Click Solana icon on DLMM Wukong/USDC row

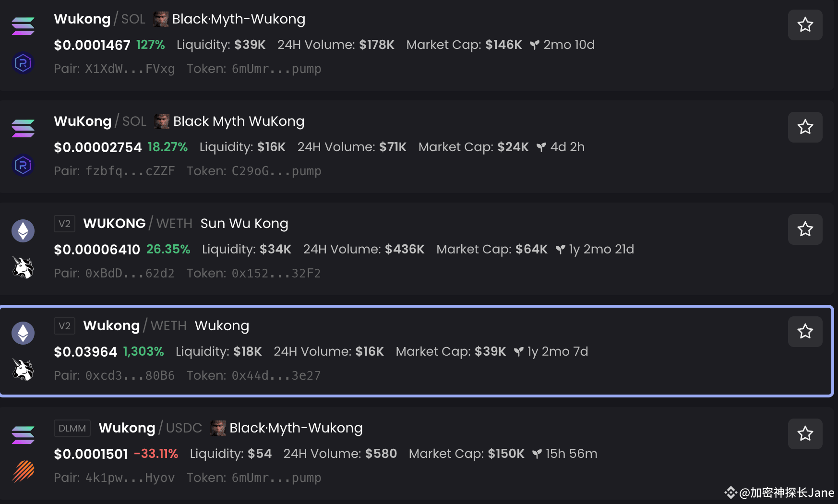coord(23,435)
